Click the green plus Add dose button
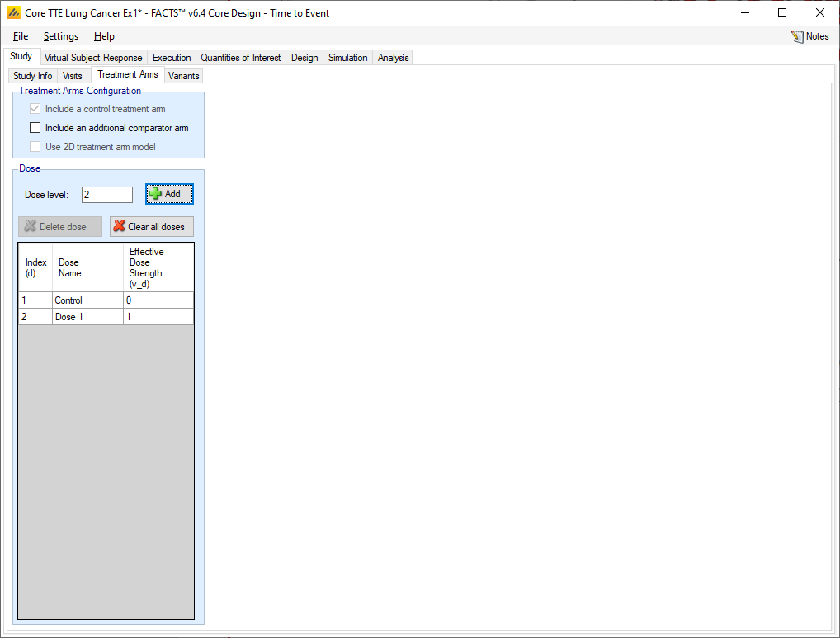 point(169,194)
